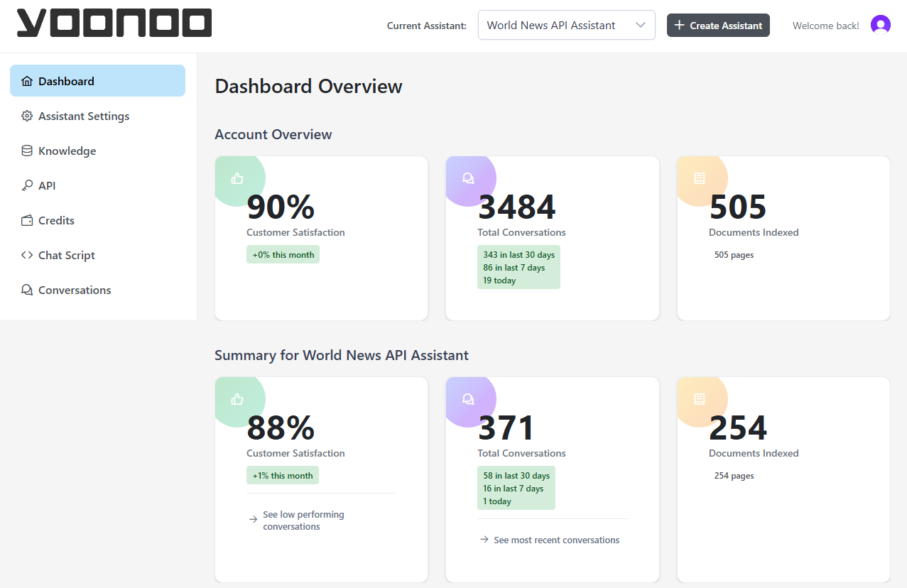Click the 58 in last 30 days text
The height and width of the screenshot is (588, 907).
[516, 476]
